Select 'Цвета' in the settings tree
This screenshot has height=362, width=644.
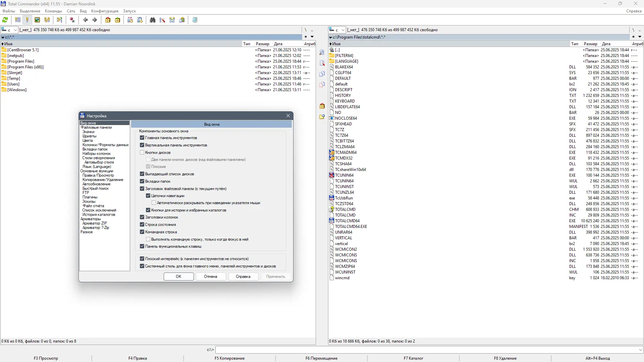pos(88,140)
